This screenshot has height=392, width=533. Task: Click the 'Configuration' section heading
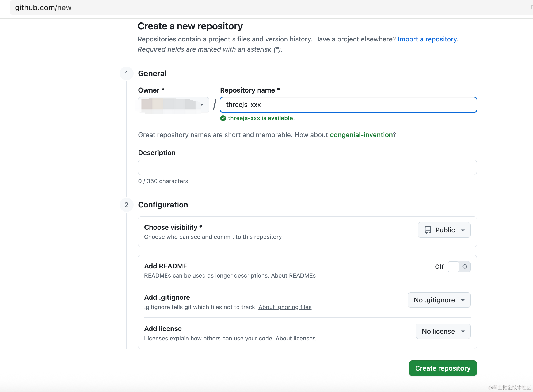click(x=163, y=205)
